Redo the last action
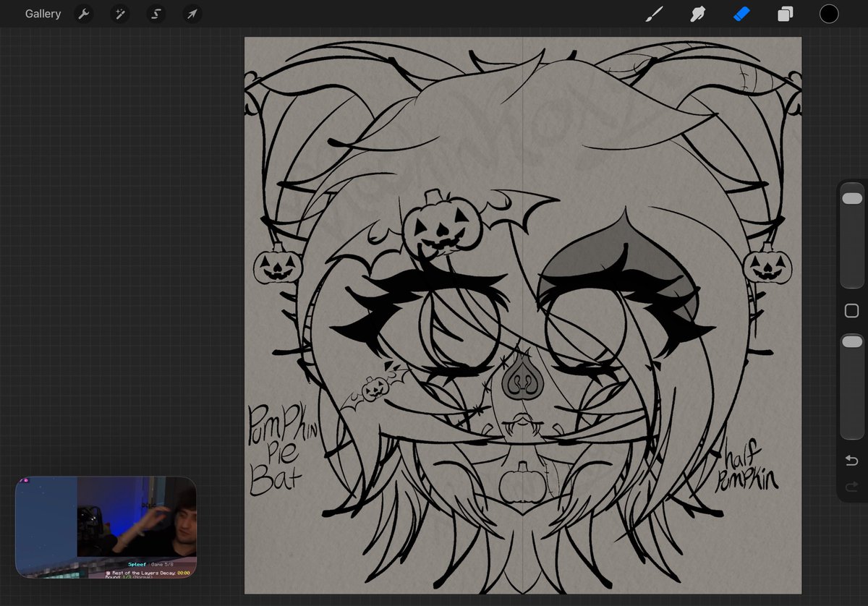The width and height of the screenshot is (868, 606). click(852, 487)
